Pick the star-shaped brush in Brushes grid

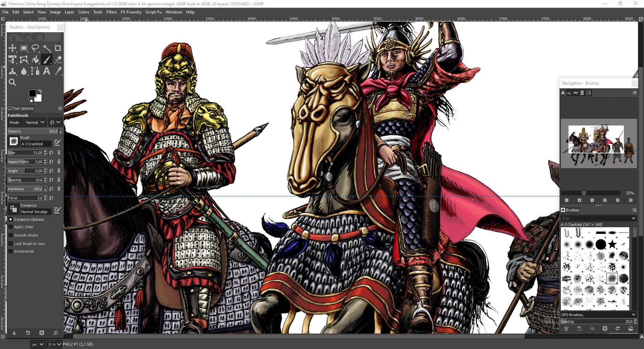coord(612,244)
